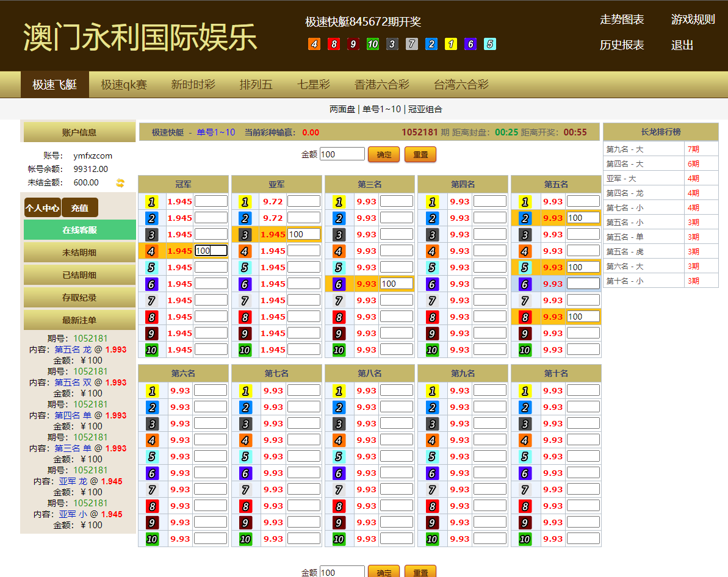Click the blue number 2 ball under 第三名

(x=338, y=217)
